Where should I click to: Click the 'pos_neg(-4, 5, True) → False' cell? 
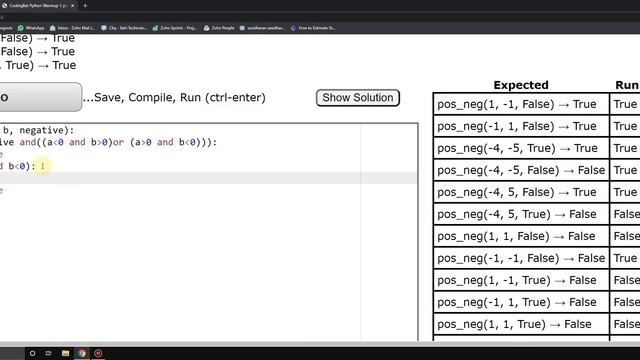coord(521,214)
